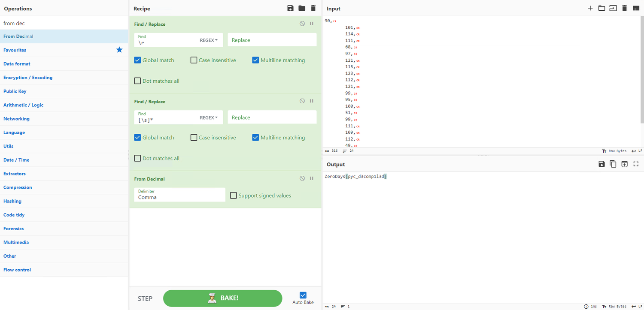Set a breakpoint on the From Decimal operation

coord(311,178)
